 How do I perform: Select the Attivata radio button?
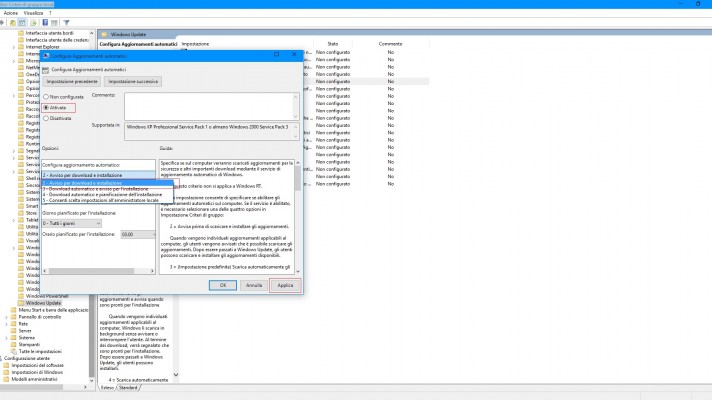pyautogui.click(x=45, y=107)
